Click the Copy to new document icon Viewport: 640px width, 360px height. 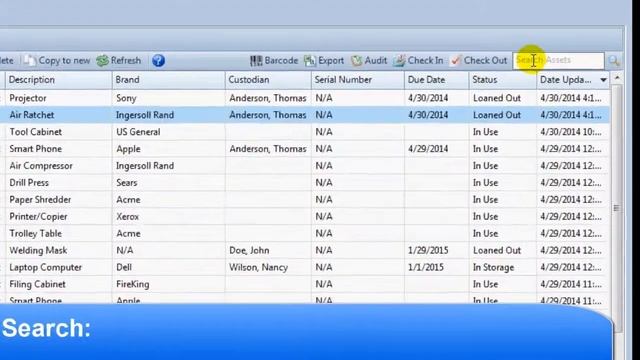point(29,60)
